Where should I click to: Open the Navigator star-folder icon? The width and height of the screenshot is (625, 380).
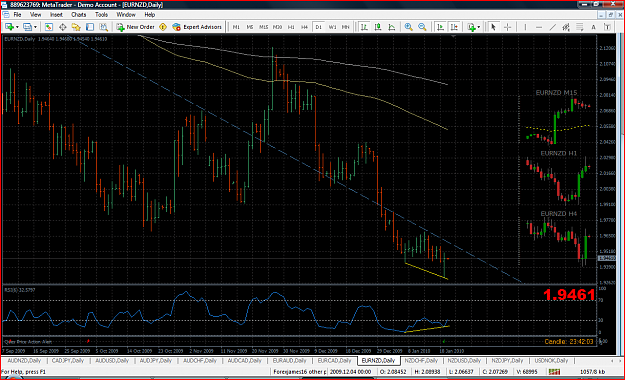76,27
